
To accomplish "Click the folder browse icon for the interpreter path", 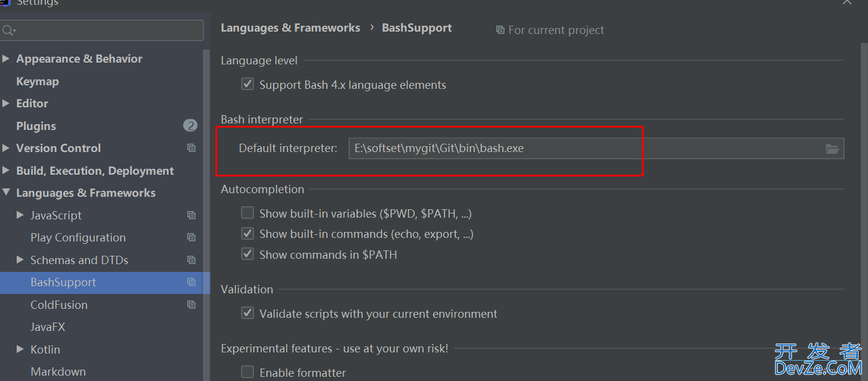I will coord(832,148).
